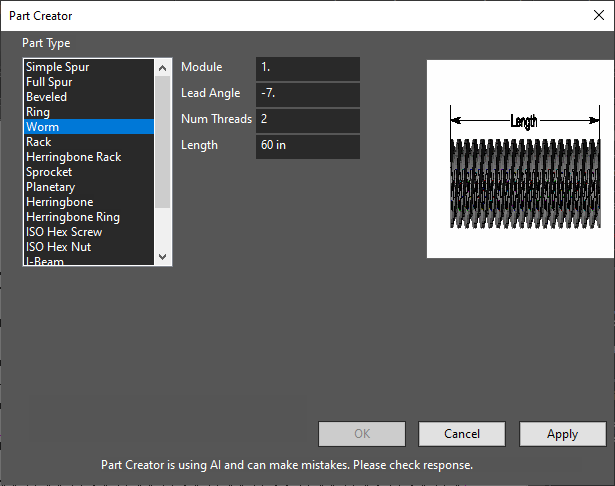Click the list scroll up arrow
The height and width of the screenshot is (486, 615).
click(x=162, y=68)
